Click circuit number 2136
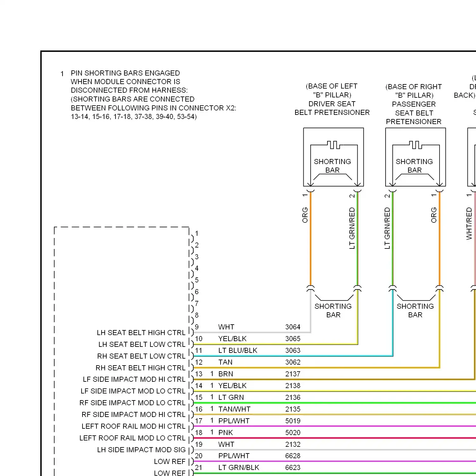476x476 pixels. tap(293, 397)
